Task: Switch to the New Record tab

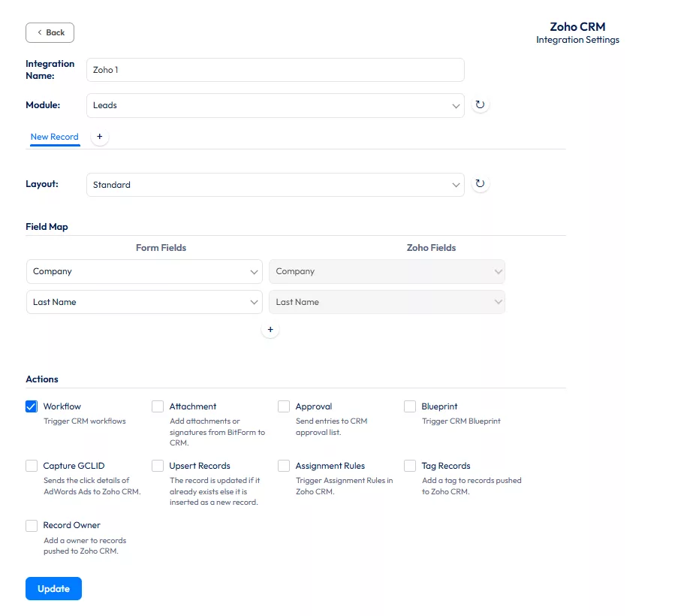Action: coord(54,137)
